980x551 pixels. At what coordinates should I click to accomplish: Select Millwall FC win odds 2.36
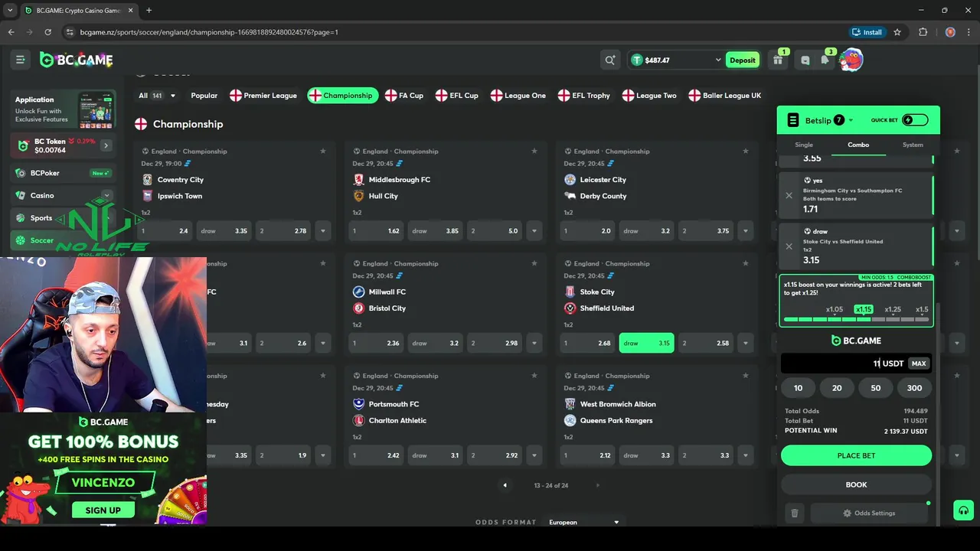click(x=376, y=343)
